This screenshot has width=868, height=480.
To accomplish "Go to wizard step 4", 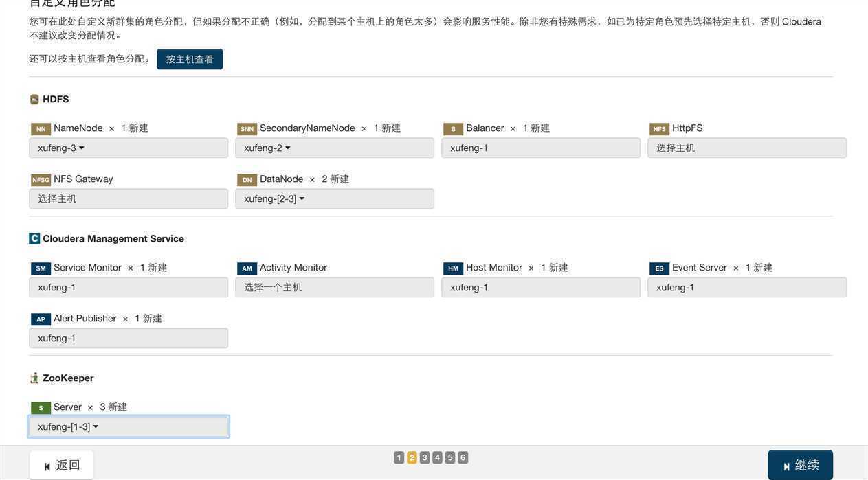I will 437,457.
